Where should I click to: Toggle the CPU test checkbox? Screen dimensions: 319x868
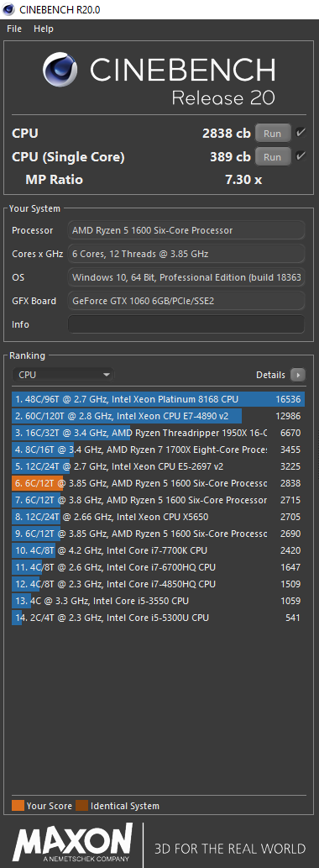(x=301, y=133)
